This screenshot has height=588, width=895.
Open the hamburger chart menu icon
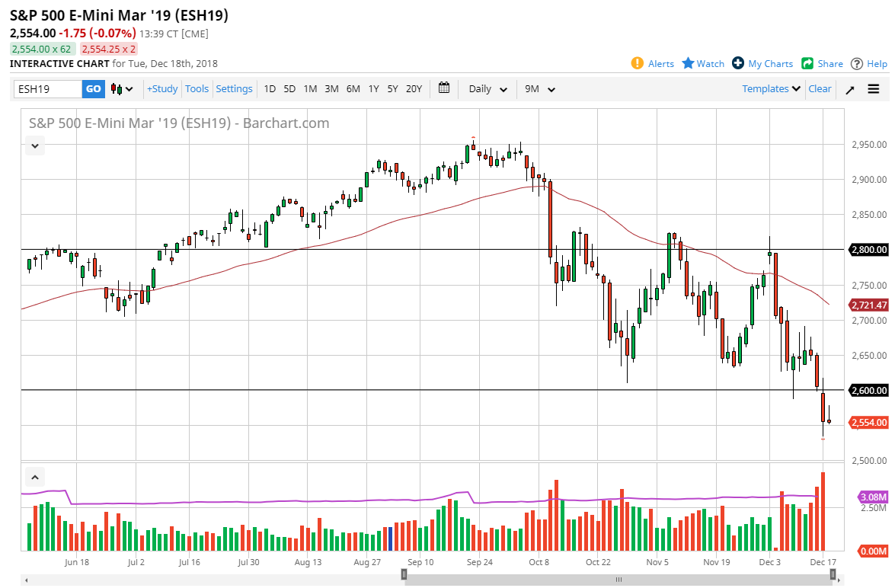[x=873, y=88]
